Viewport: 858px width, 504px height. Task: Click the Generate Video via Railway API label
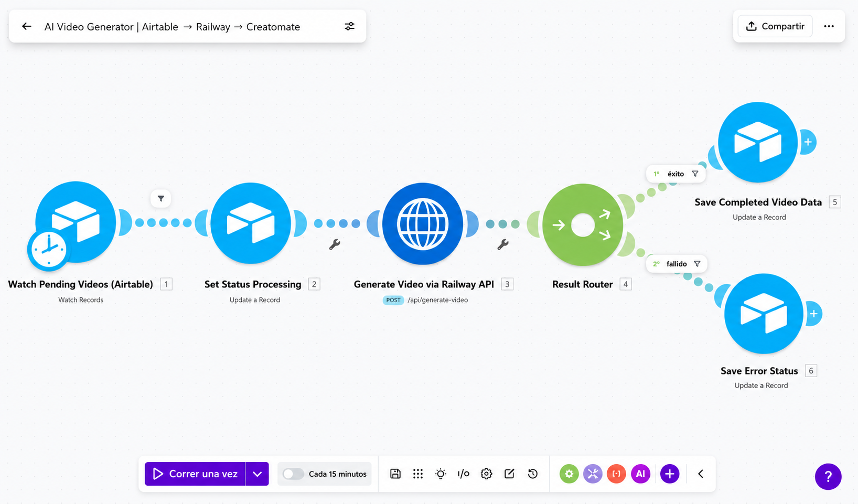coord(424,284)
